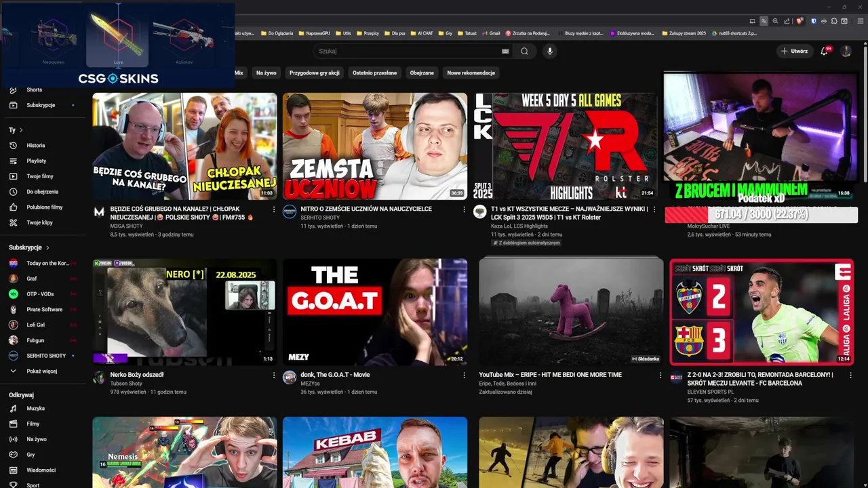Open the Today on the Kor... subscription channel
The height and width of the screenshot is (488, 868).
pyautogui.click(x=42, y=263)
